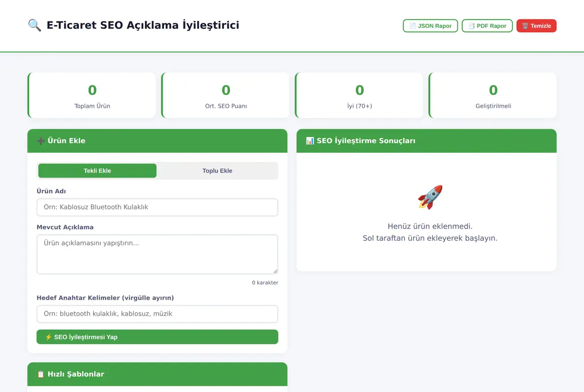
Task: Click the 'Henüz ürün eklenmedi.' message
Action: (x=430, y=226)
